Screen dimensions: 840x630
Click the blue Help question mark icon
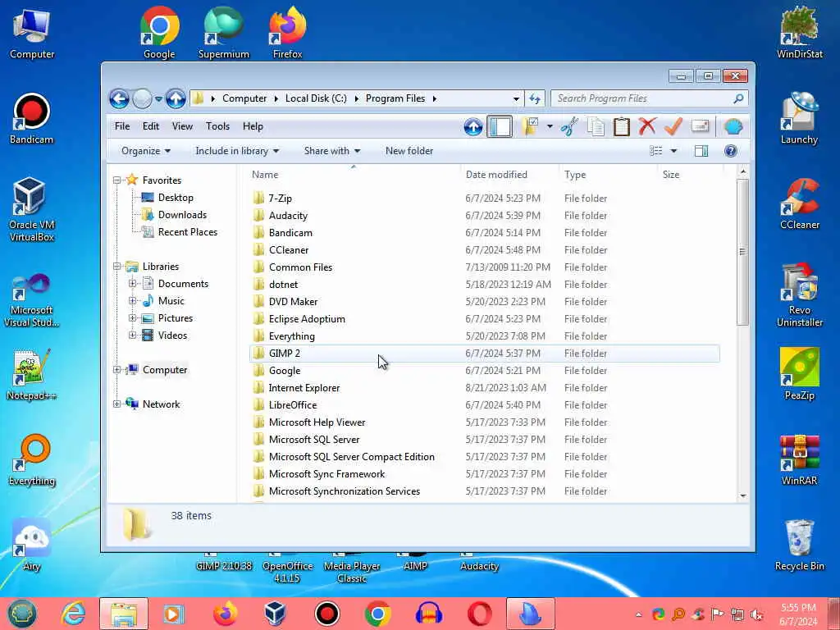731,151
